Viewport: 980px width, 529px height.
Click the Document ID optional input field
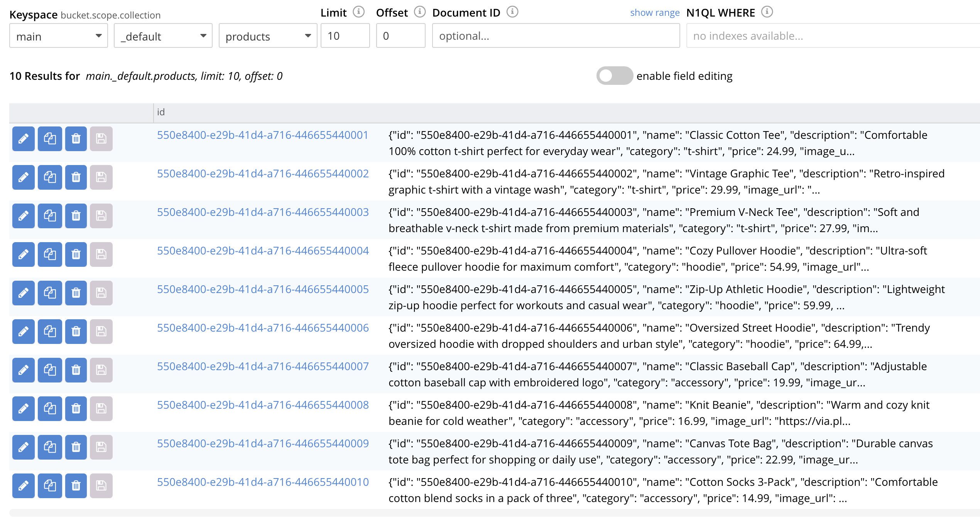tap(556, 36)
